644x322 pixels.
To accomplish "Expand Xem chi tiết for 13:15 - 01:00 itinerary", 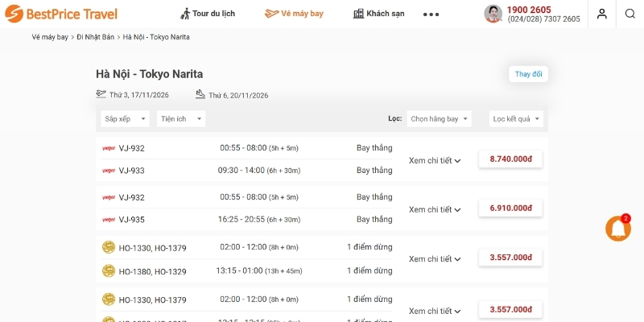I will (435, 259).
